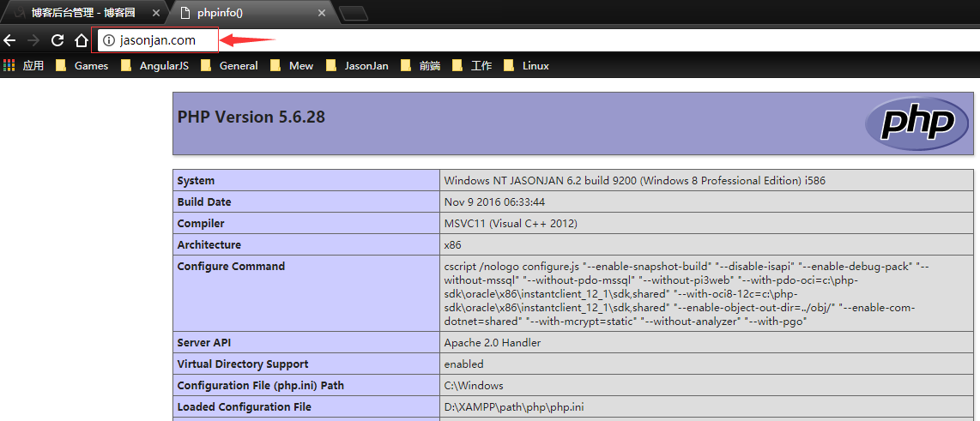Open the General bookmarks folder
Image resolution: width=980 pixels, height=421 pixels.
point(229,65)
